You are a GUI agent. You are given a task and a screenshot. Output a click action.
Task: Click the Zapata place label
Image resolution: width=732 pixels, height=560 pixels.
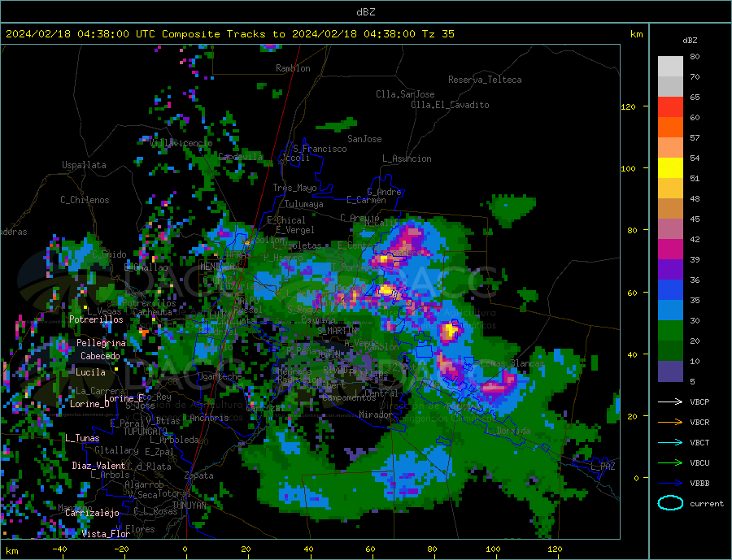point(199,475)
